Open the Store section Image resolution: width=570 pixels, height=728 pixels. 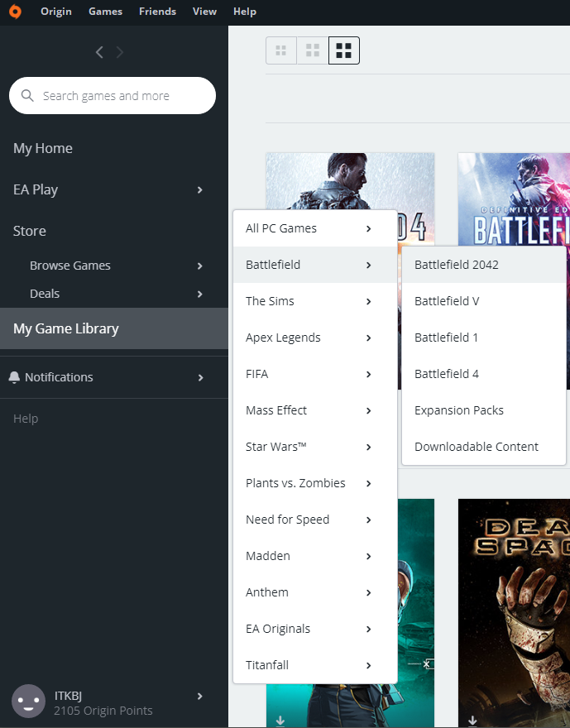pos(29,231)
